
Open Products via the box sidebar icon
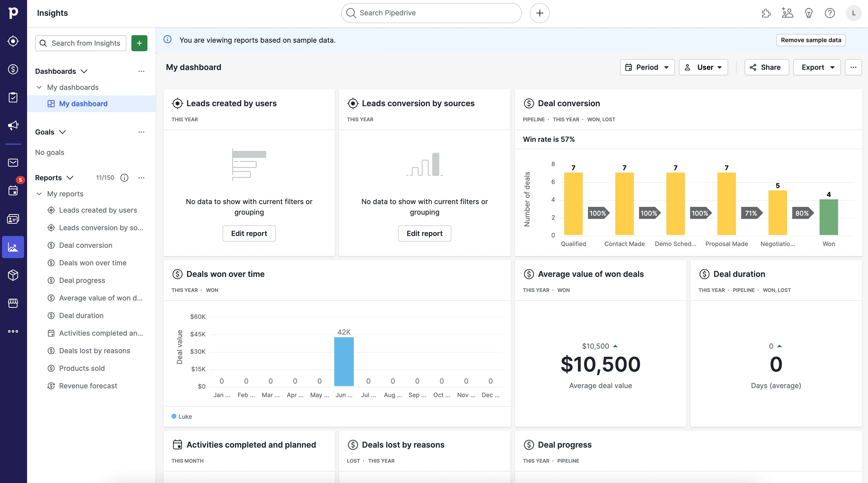(x=13, y=275)
